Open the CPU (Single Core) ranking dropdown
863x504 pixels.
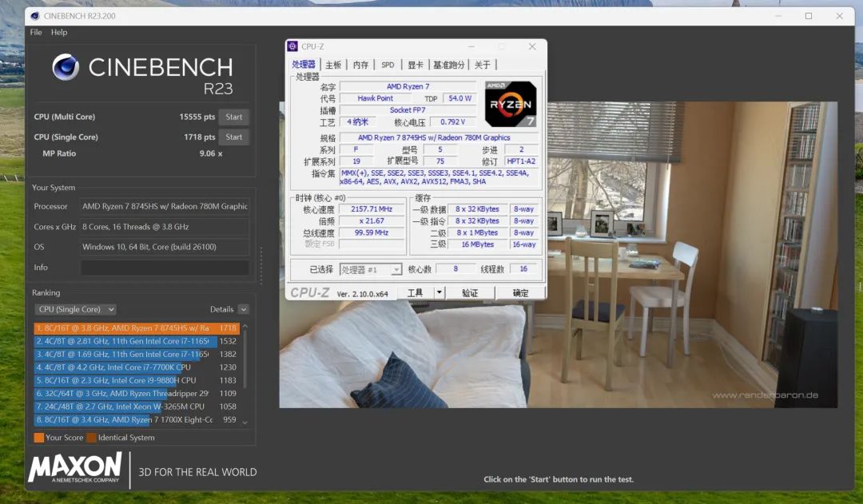coord(75,309)
